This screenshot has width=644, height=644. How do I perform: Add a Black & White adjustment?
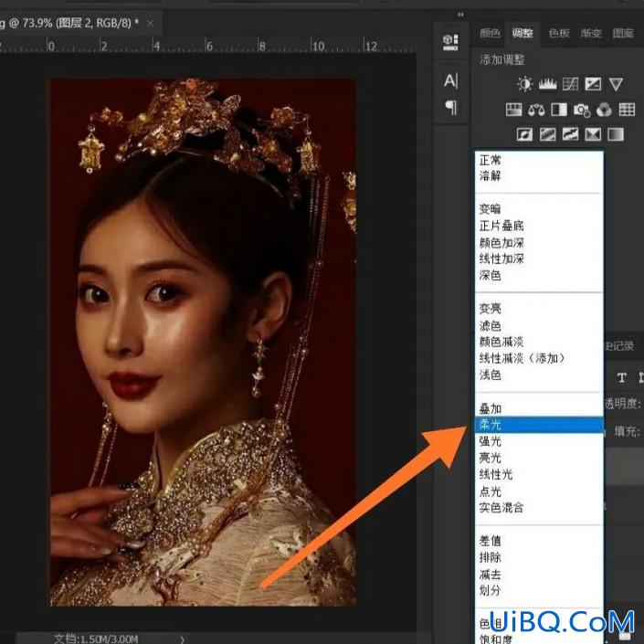[x=558, y=110]
